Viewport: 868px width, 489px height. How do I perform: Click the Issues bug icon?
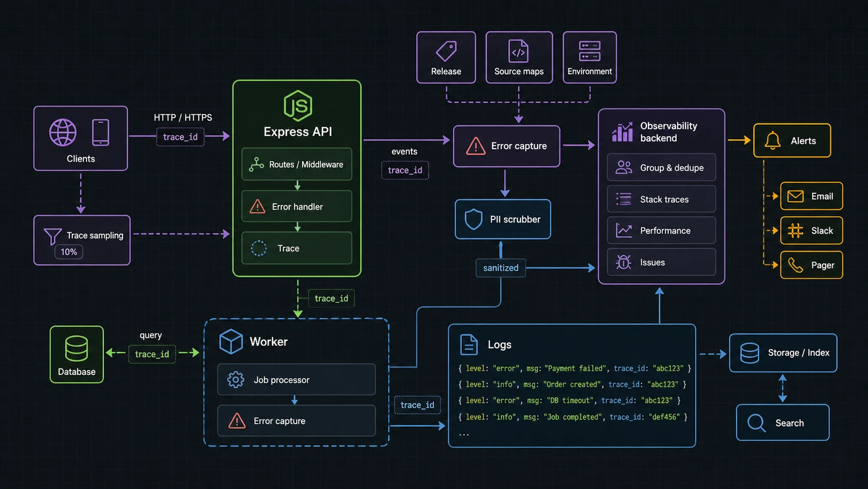click(x=623, y=262)
